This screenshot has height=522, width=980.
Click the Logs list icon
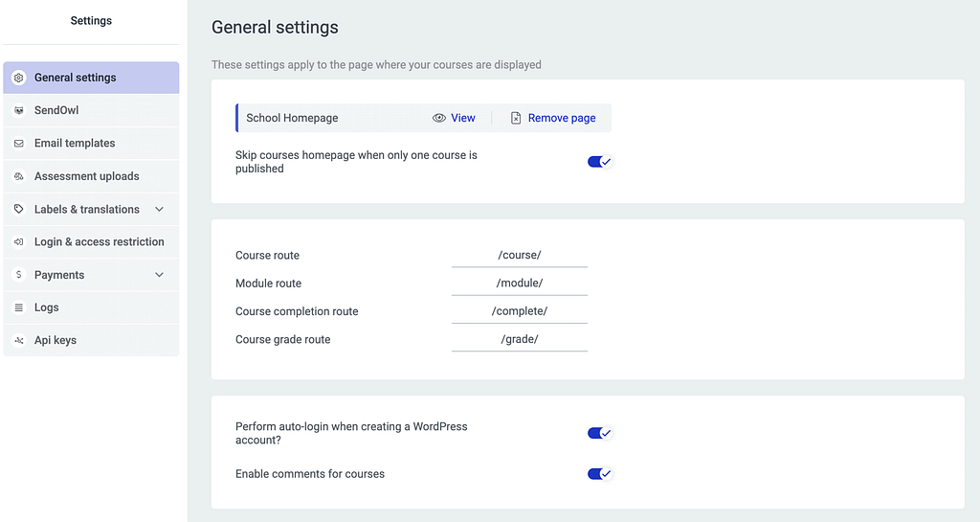[x=19, y=307]
